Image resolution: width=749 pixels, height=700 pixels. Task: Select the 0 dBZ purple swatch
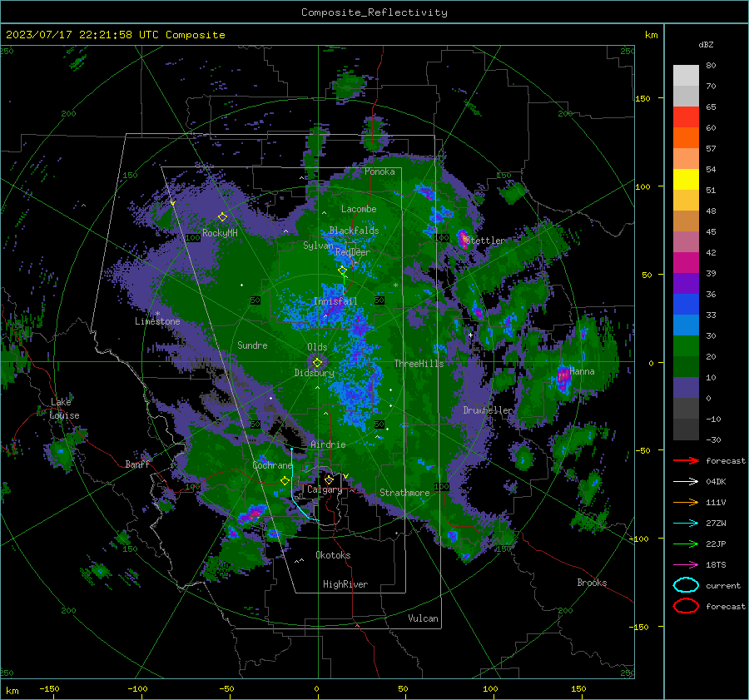point(686,387)
